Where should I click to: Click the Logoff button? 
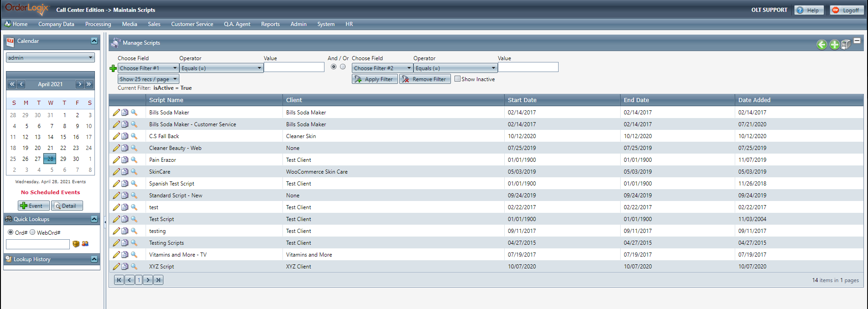click(847, 10)
